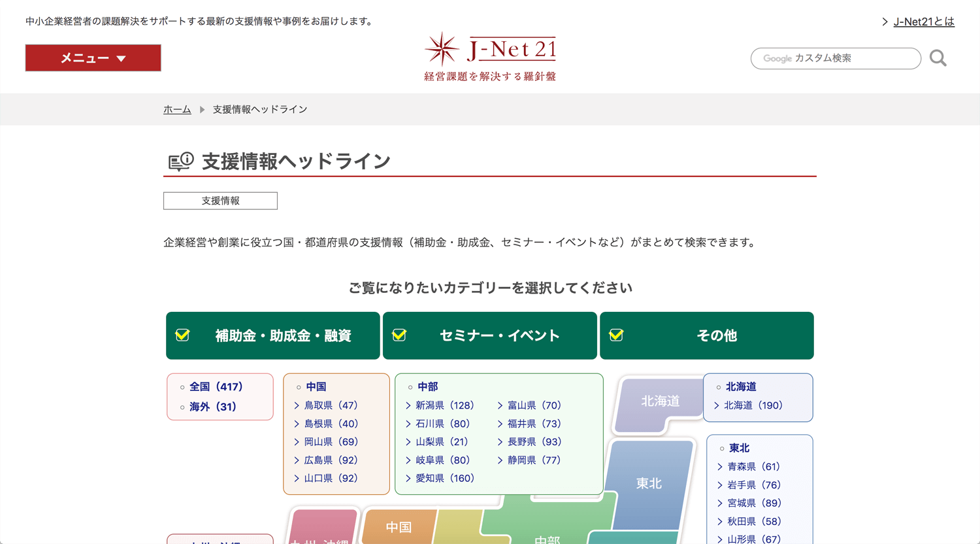Toggle セミナー・イベント category checkbox

click(x=490, y=335)
